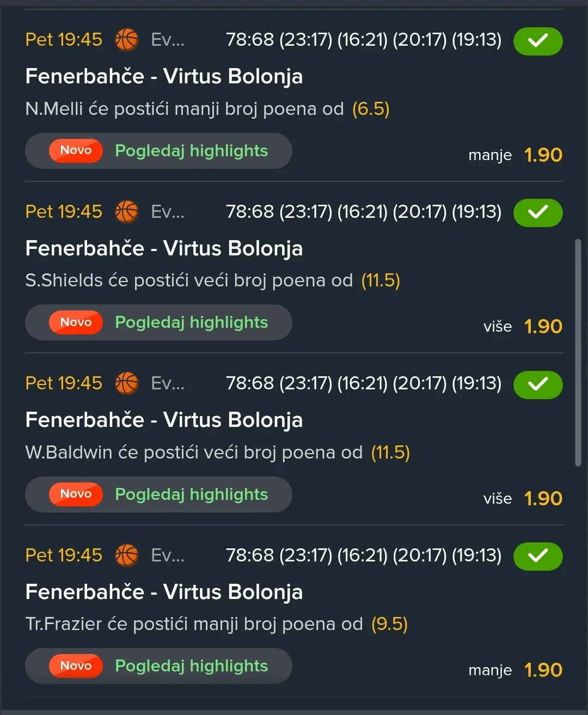Click truncated 'Ev...' league label in first row
Image resolution: width=588 pixels, height=715 pixels.
tap(168, 40)
